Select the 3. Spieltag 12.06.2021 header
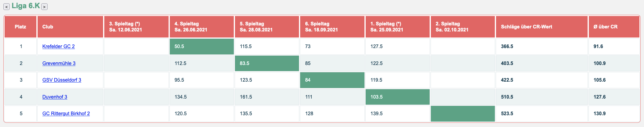The width and height of the screenshot is (644, 127). point(126,27)
